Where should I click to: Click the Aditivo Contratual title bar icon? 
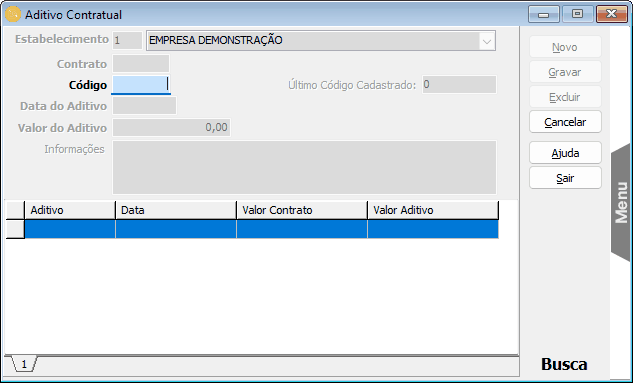pos(13,15)
